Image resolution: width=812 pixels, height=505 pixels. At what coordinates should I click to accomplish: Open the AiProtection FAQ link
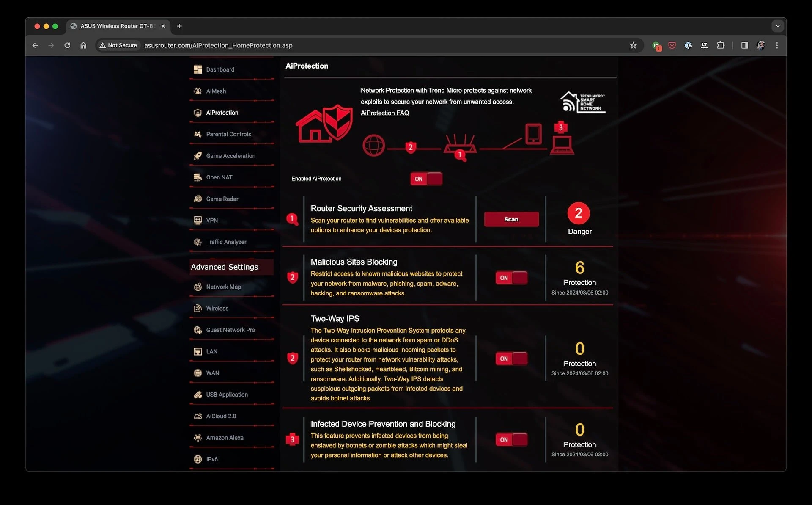[x=385, y=113]
